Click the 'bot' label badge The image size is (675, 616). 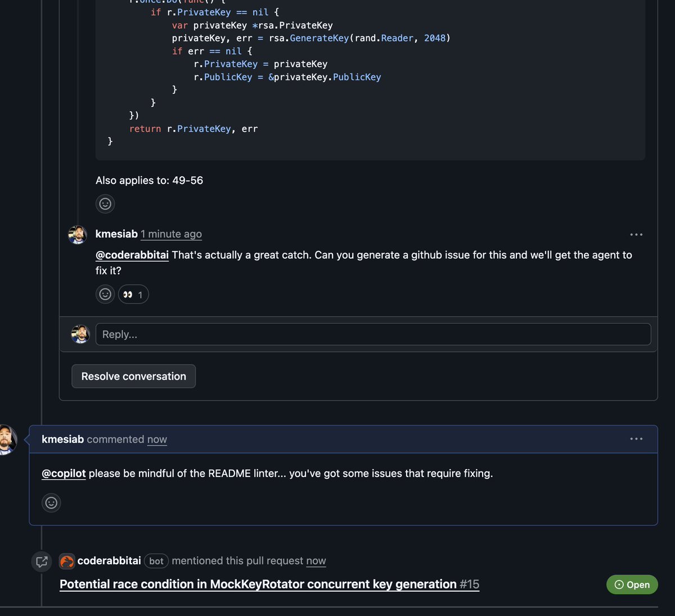(x=156, y=561)
